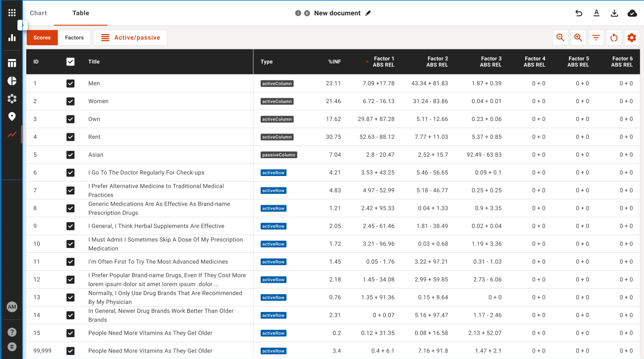
Task: Click the download icon in header
Action: [x=614, y=13]
